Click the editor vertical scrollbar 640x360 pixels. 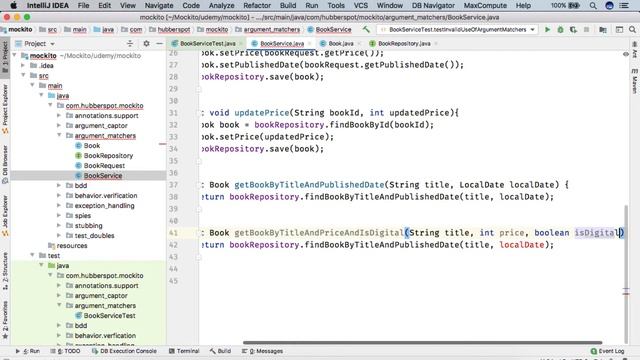click(x=626, y=273)
